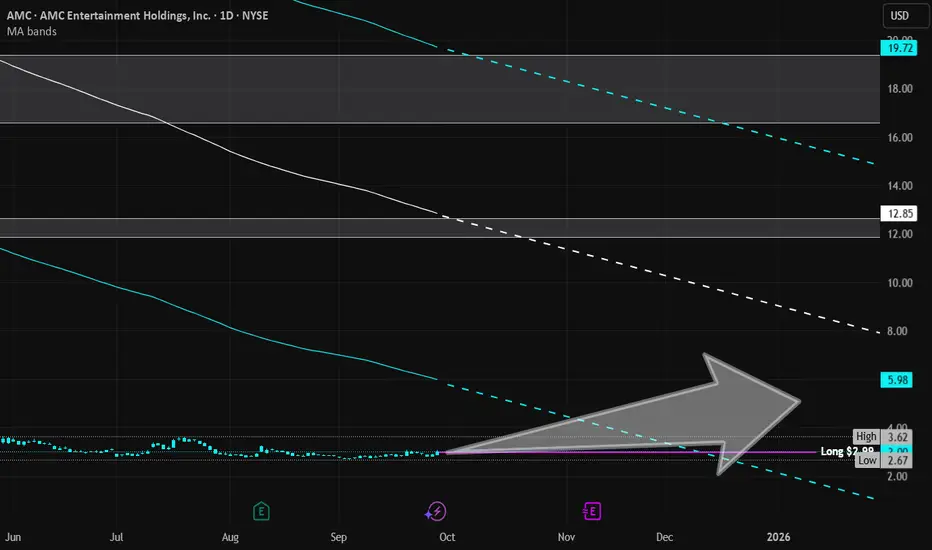Click the purple lightning event icon near Oct
This screenshot has height=550, width=932.
click(x=436, y=511)
